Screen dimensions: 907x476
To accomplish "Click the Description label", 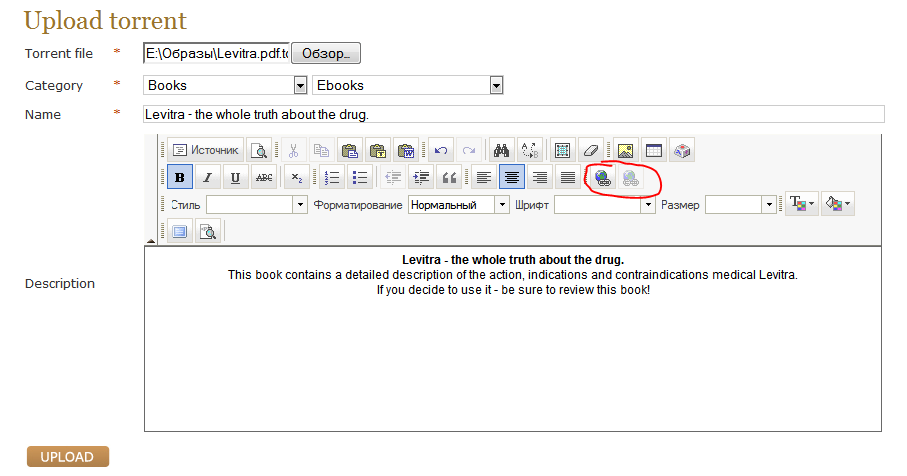I will pos(60,283).
